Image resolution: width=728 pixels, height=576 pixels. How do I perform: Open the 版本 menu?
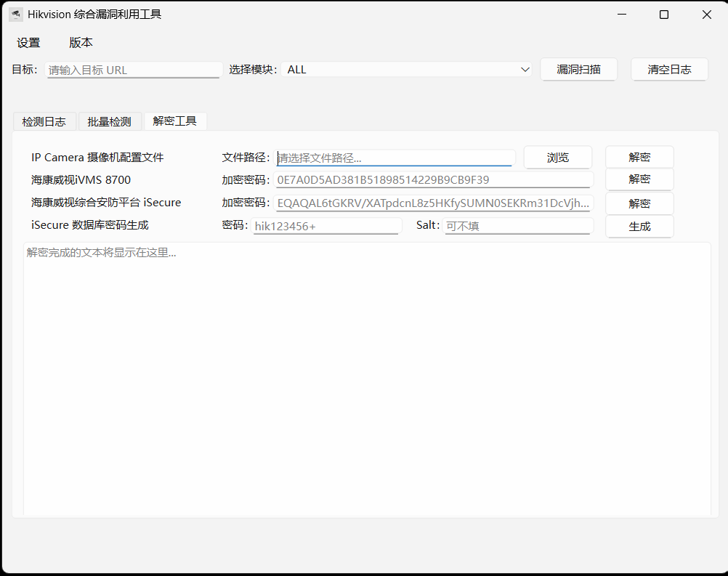[x=81, y=42]
